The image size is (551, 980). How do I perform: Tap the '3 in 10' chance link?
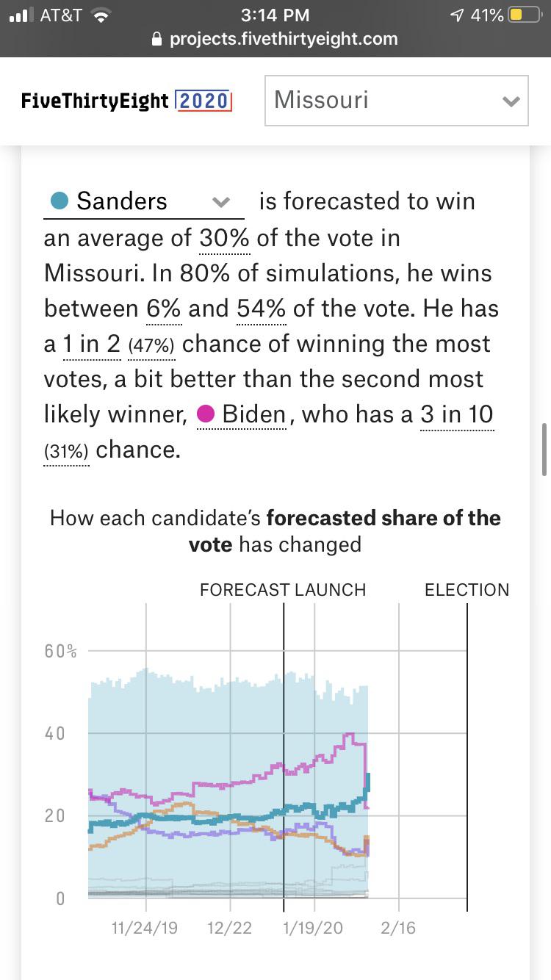coord(456,414)
